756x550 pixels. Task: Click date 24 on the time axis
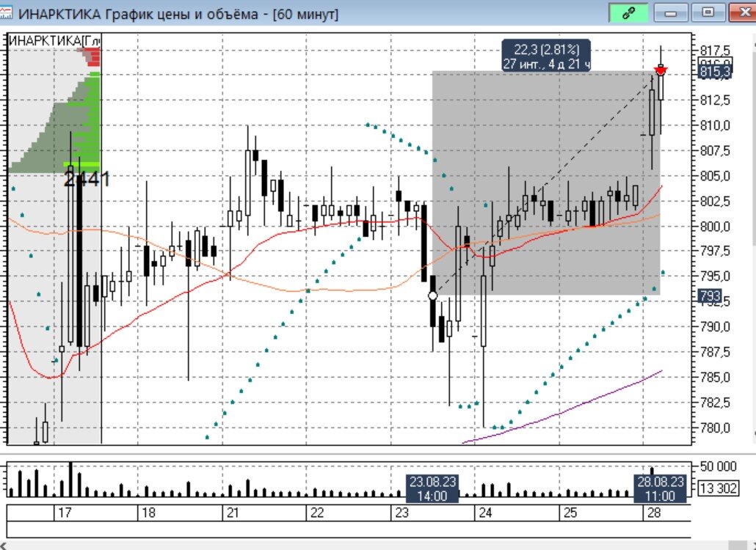(x=485, y=513)
